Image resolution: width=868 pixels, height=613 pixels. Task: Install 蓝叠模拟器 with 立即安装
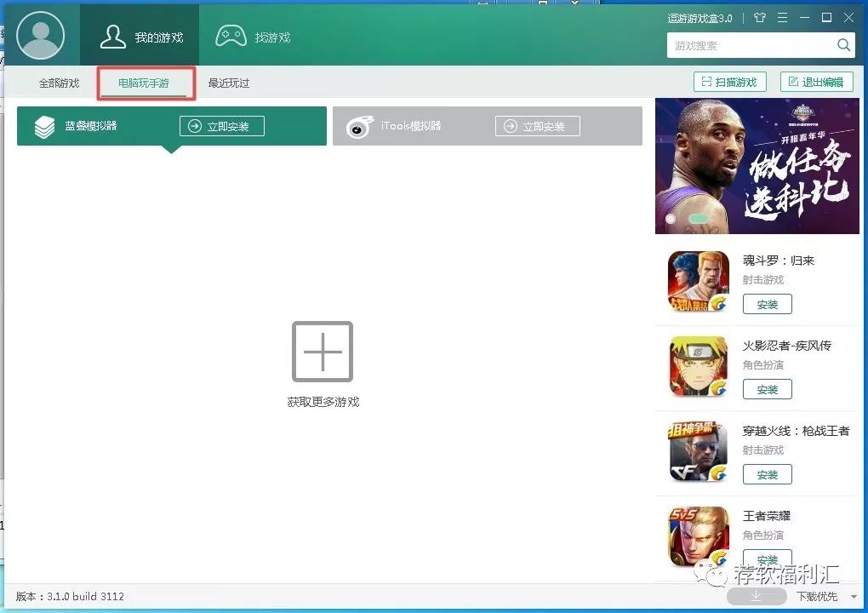point(222,126)
